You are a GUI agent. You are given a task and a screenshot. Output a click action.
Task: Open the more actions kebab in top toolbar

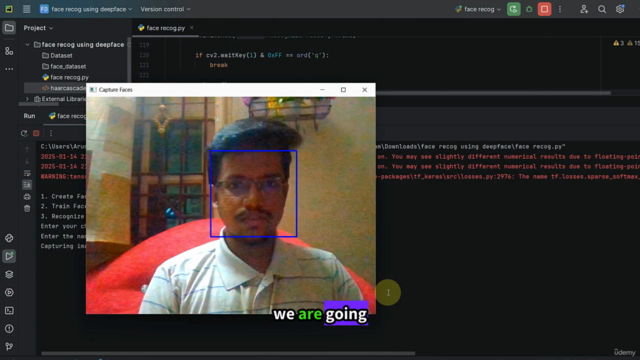[560, 9]
